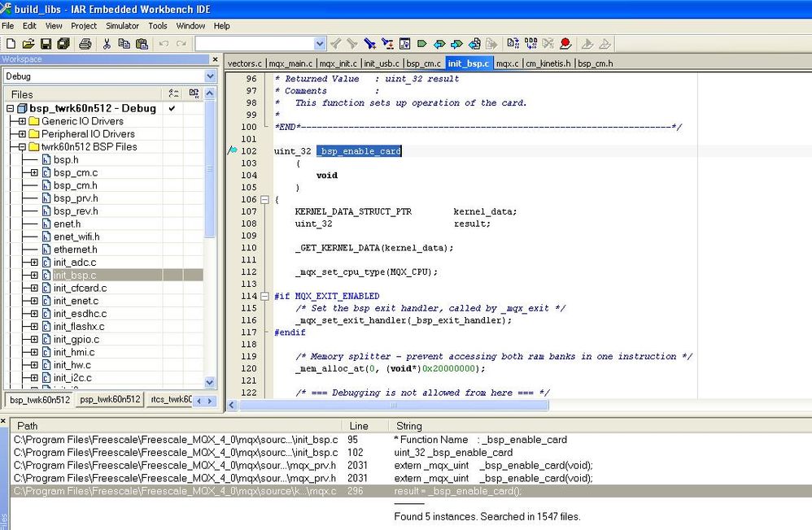Collapse the bsp_twrk60n512 project node
Screen dimensions: 812x530
(x=10, y=109)
